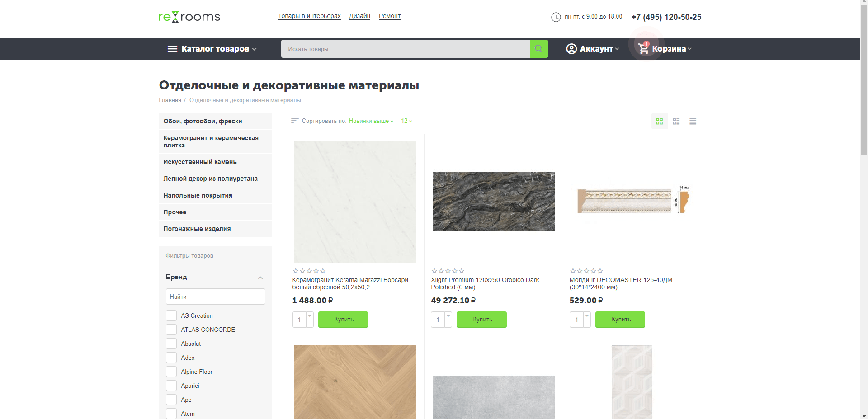Image resolution: width=868 pixels, height=419 pixels.
Task: Click the Искать товары search field
Action: pyautogui.click(x=406, y=49)
